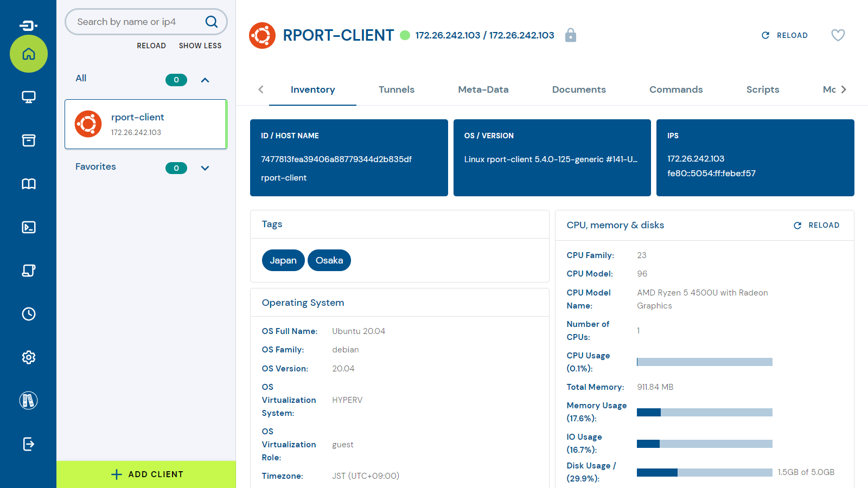Open the clients monitor icon in sidebar
This screenshot has width=868, height=488.
29,97
